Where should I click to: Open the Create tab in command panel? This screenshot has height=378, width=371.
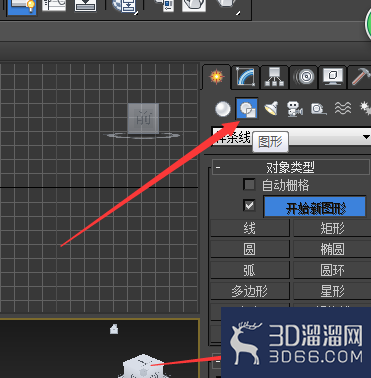click(x=216, y=77)
